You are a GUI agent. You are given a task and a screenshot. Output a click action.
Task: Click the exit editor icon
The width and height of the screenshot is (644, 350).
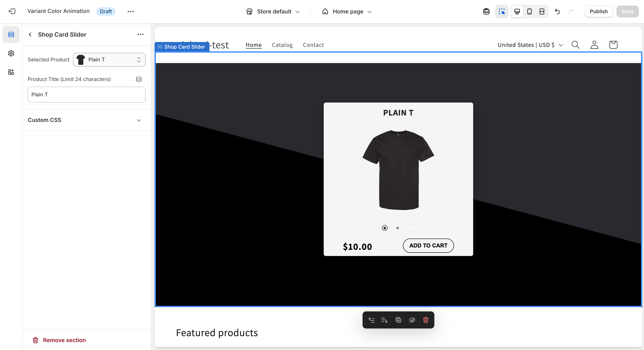[12, 11]
